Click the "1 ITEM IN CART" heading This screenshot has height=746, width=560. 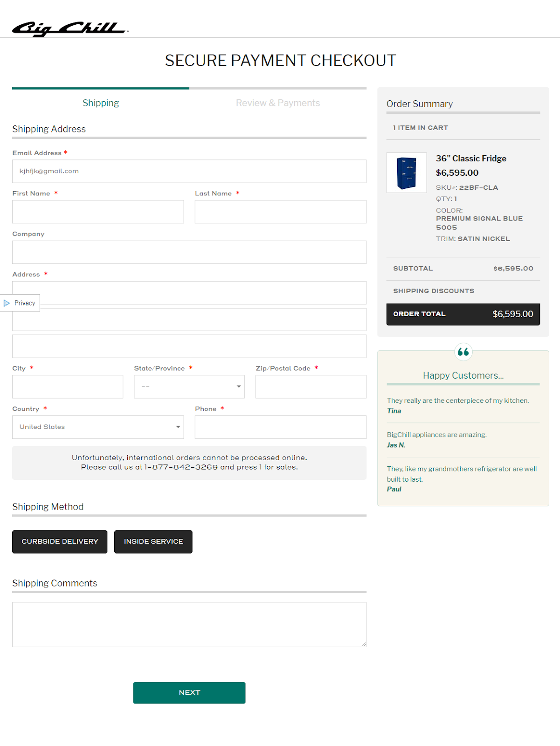[421, 128]
